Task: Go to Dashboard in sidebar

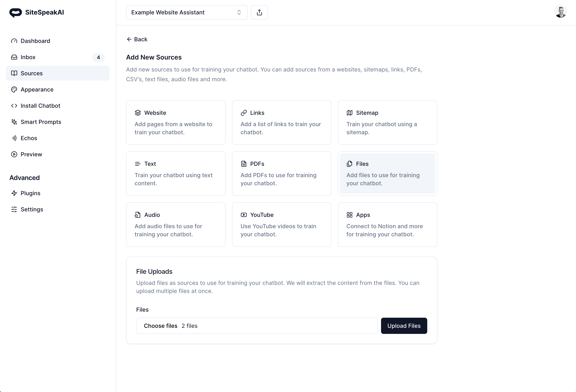Action: (x=35, y=41)
